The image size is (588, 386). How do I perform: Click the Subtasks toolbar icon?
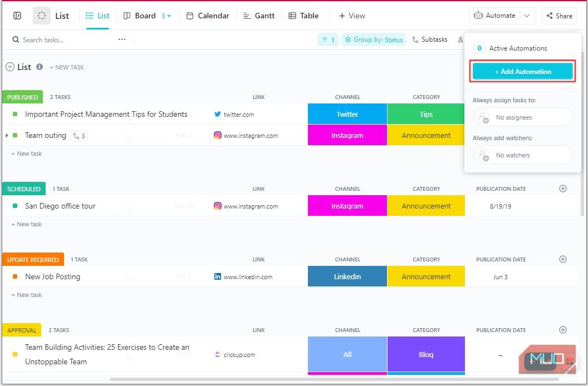tap(429, 39)
